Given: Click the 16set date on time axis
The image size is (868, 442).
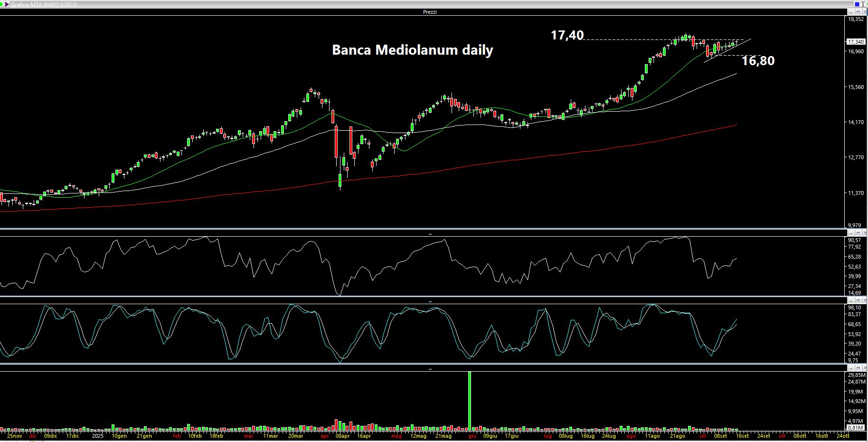Looking at the screenshot, I should click(x=742, y=436).
